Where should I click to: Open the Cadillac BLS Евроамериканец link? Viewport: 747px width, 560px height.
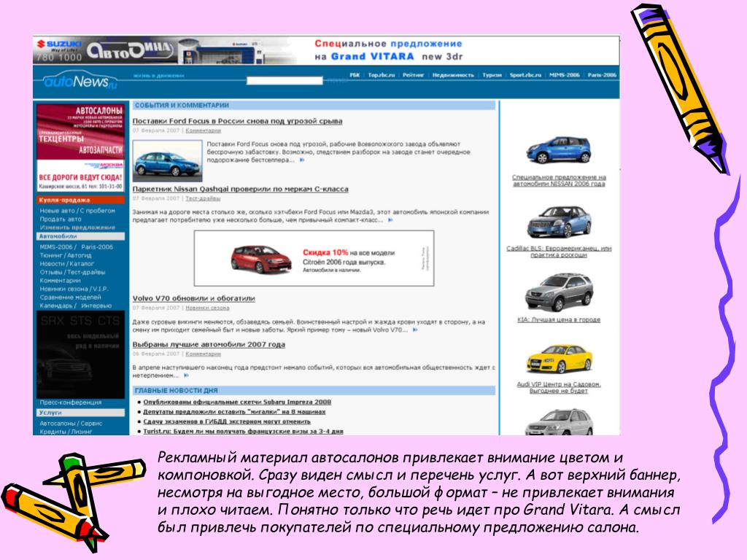pyautogui.click(x=559, y=252)
